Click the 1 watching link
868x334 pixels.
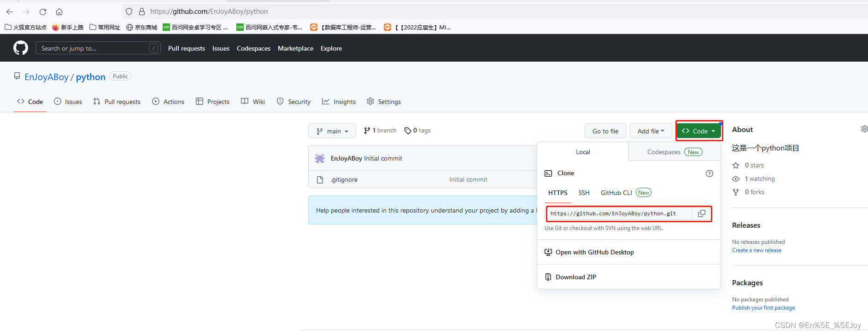point(760,179)
